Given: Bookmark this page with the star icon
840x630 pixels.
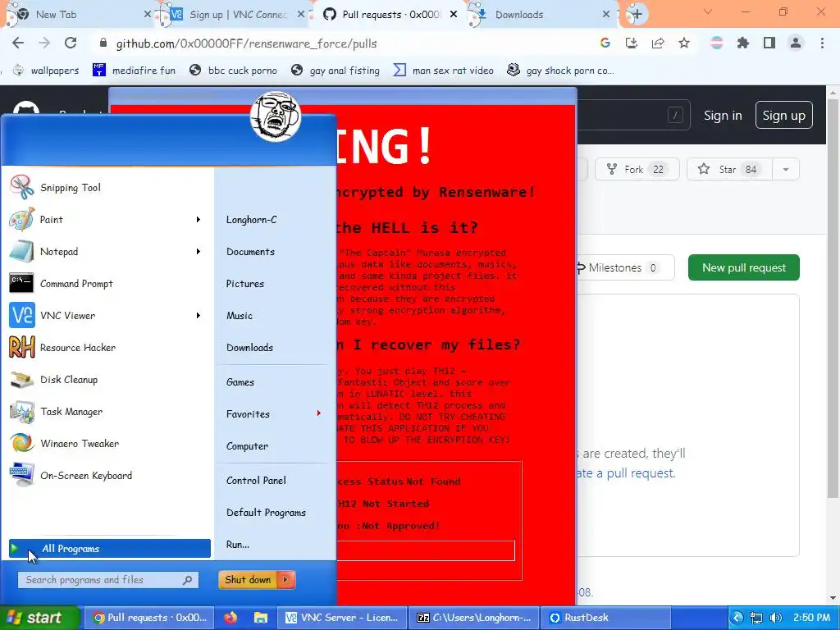Looking at the screenshot, I should (x=684, y=43).
